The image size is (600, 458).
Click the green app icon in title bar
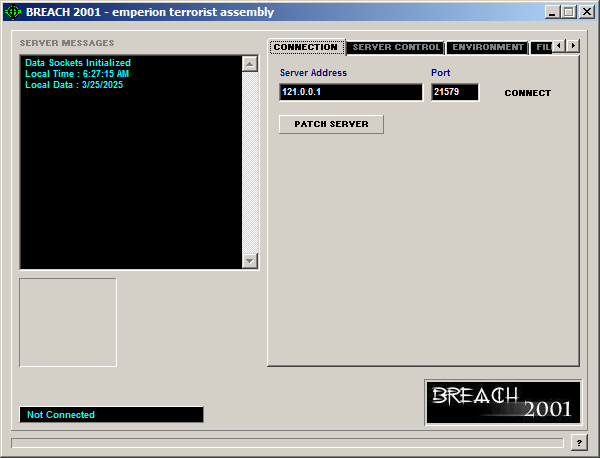(14, 12)
